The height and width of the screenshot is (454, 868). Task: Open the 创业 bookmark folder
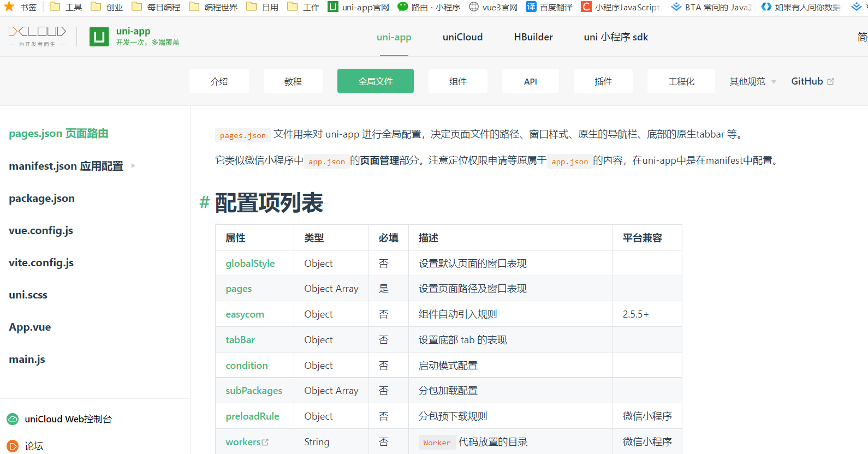pyautogui.click(x=106, y=7)
